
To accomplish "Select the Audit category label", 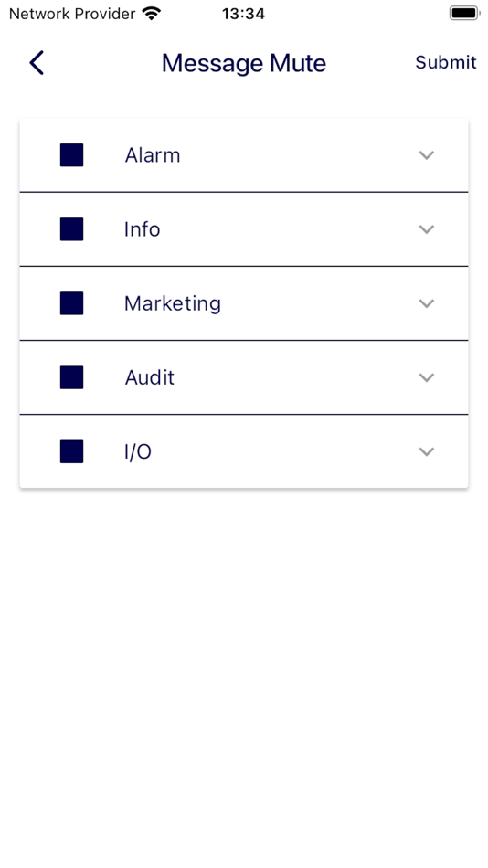I will (x=150, y=377).
